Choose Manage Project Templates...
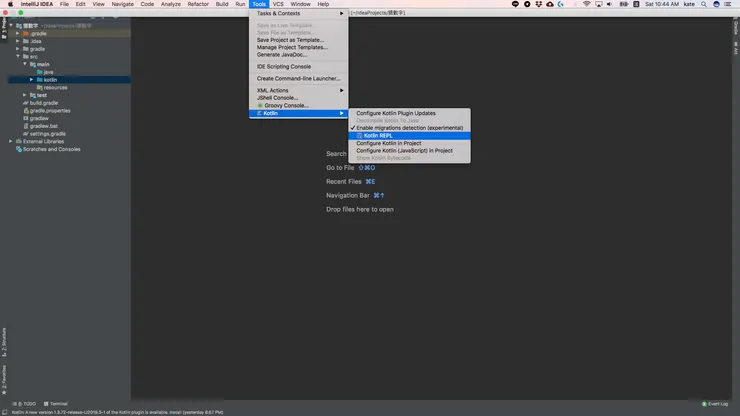The width and height of the screenshot is (740, 416). tap(298, 47)
